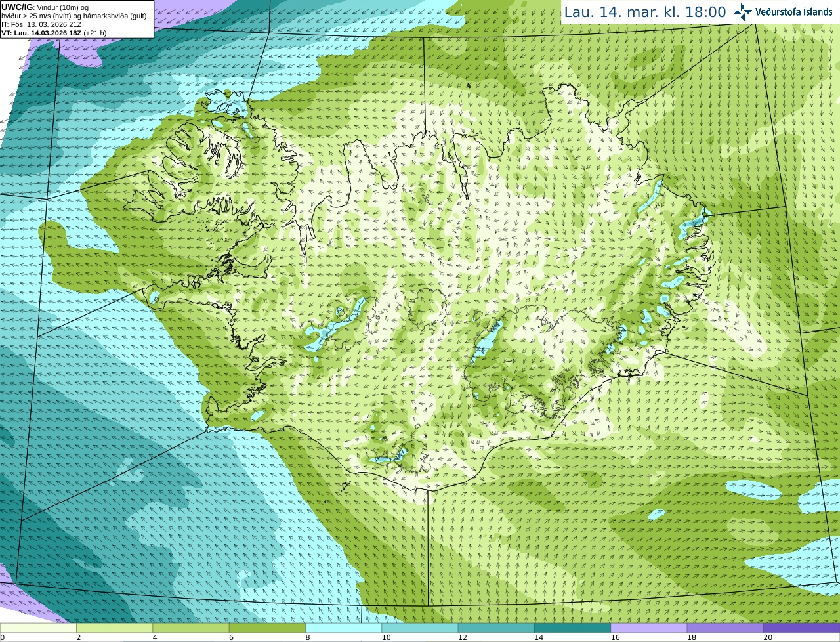This screenshot has width=840, height=642.
Task: Click the purple 18–20 m/s scale swatch
Action: tap(725, 628)
